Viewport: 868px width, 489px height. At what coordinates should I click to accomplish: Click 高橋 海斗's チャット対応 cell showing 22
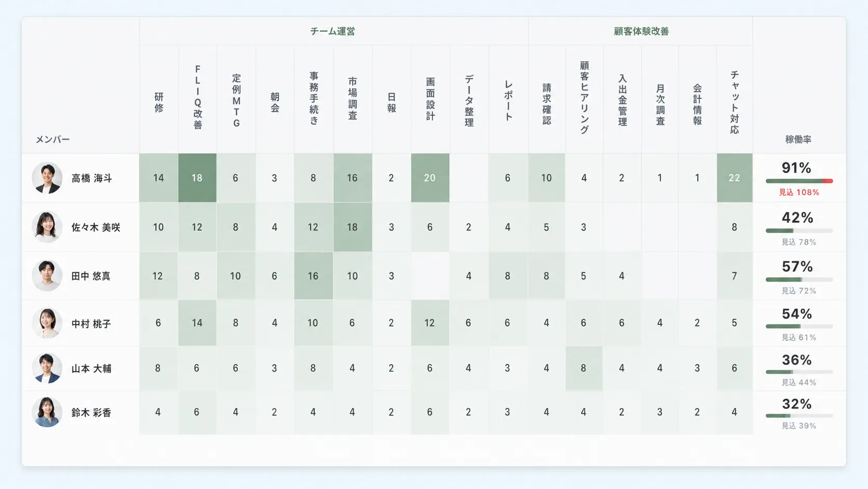tap(735, 178)
